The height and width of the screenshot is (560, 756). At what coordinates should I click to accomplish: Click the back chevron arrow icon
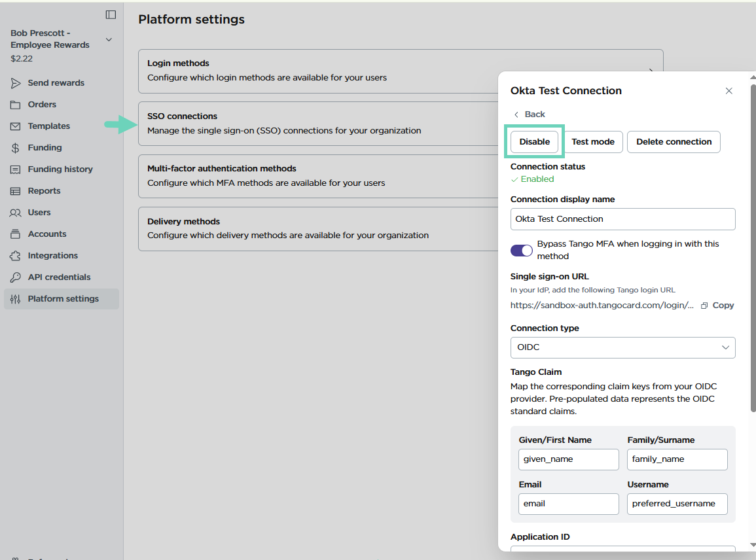(x=516, y=114)
